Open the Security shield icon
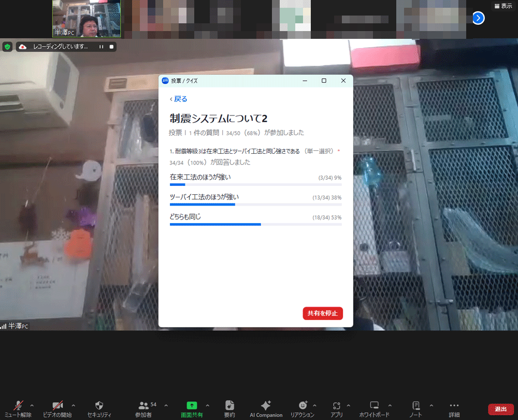The width and height of the screenshot is (518, 420). coord(99,406)
